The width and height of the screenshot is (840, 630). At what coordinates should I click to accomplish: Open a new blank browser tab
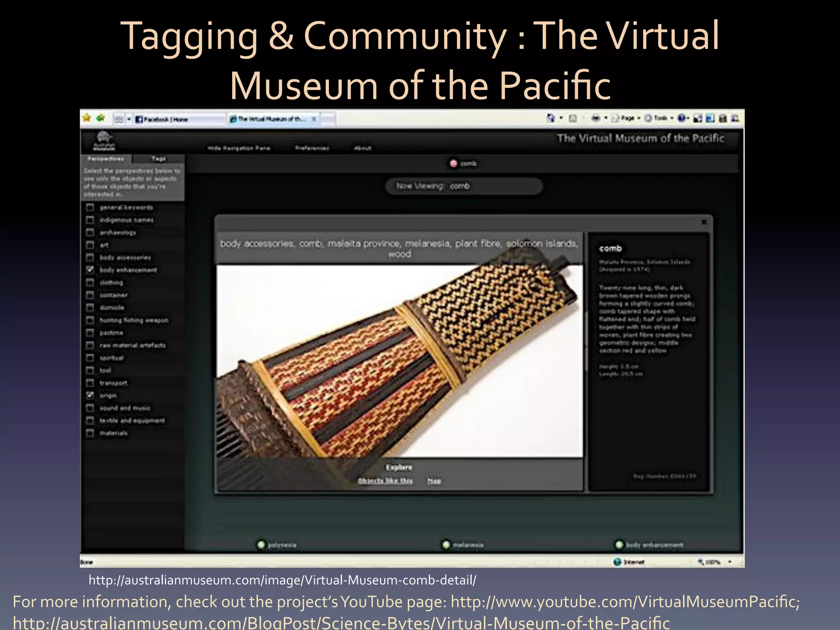(328, 119)
